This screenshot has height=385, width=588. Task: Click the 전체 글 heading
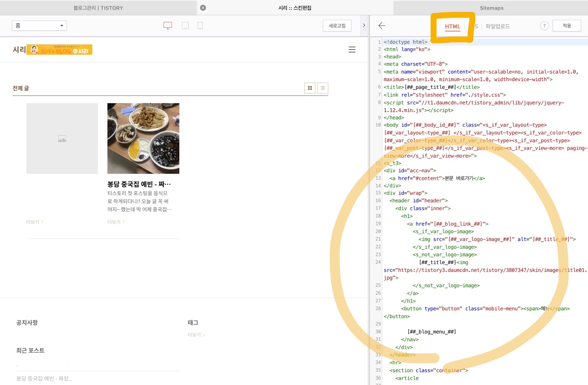[21, 88]
